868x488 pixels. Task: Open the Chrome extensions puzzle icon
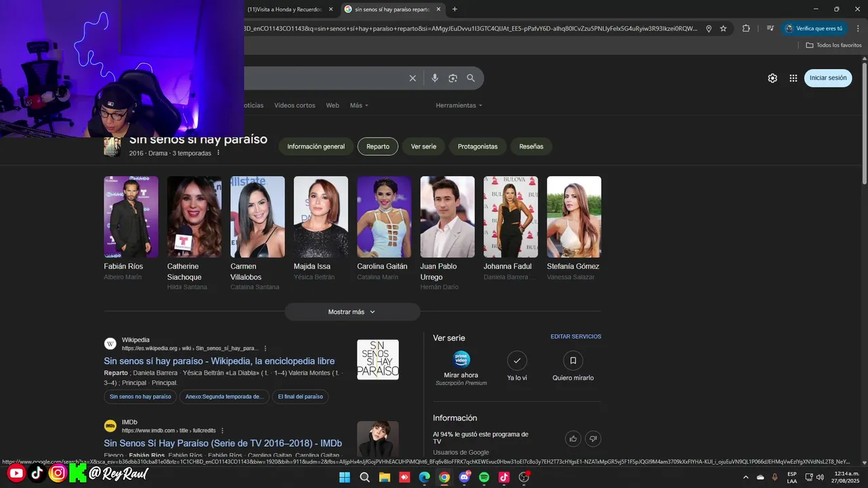pos(746,28)
